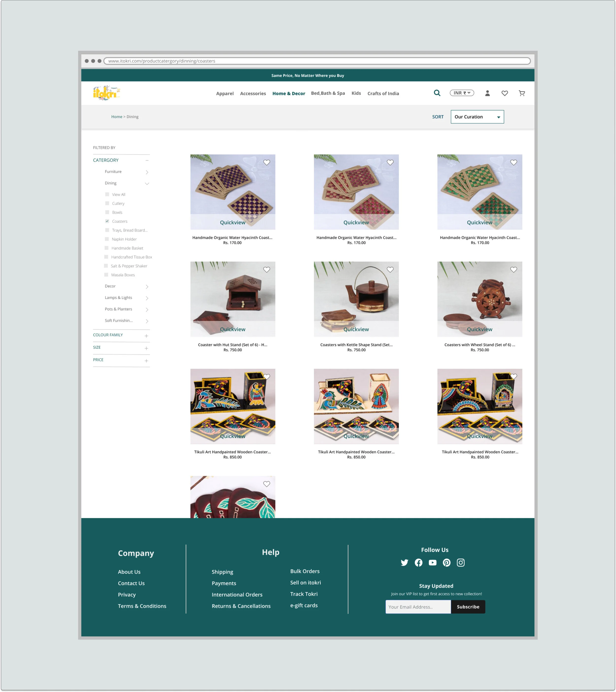Screen dimensions: 616x692
Task: Open the YouTube icon in footer
Action: pos(432,563)
